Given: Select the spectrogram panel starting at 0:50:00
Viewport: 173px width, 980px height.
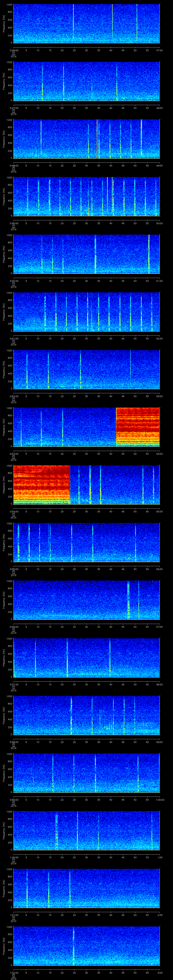Looking at the screenshot, I should coord(86,254).
